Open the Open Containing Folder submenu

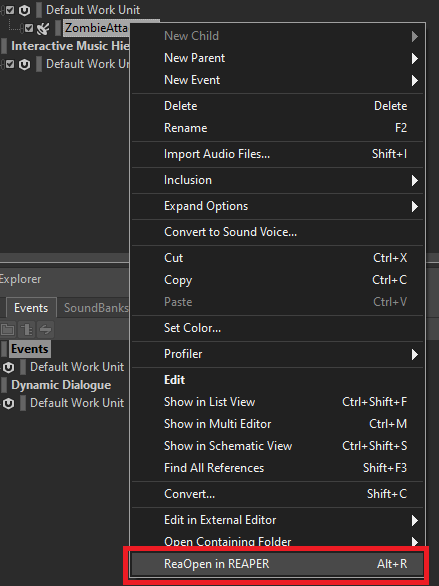[x=277, y=541]
